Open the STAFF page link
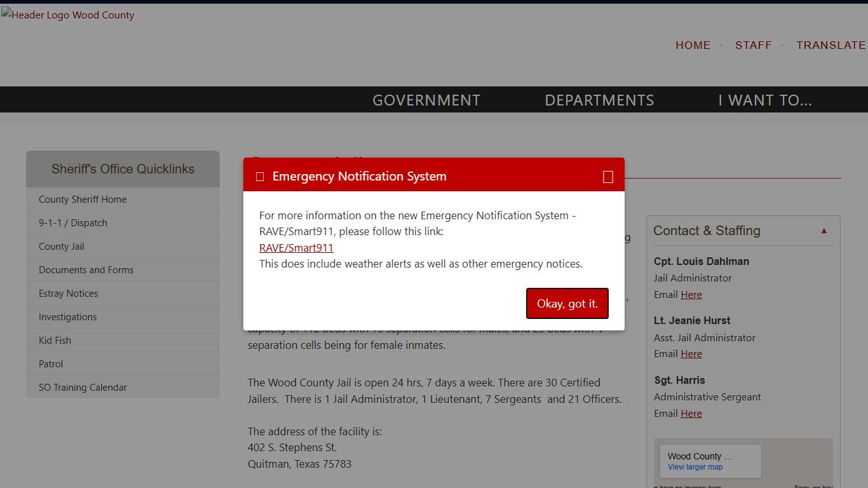The image size is (868, 488). (753, 45)
